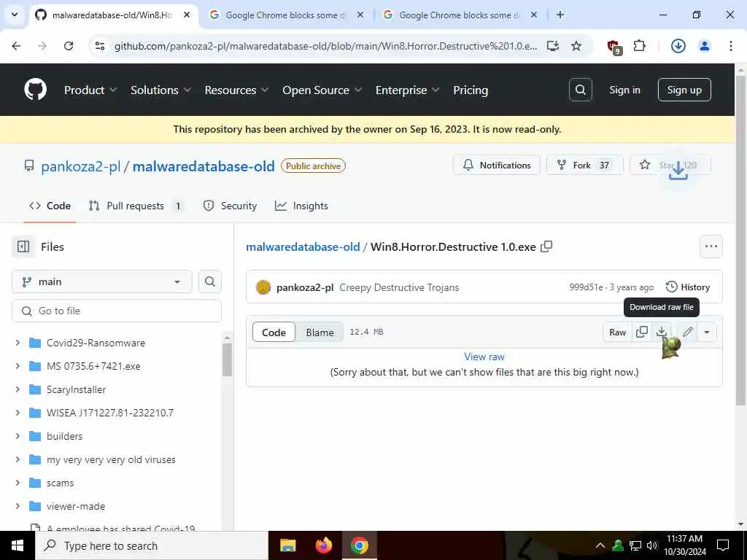Open the Raw file button

tap(617, 332)
